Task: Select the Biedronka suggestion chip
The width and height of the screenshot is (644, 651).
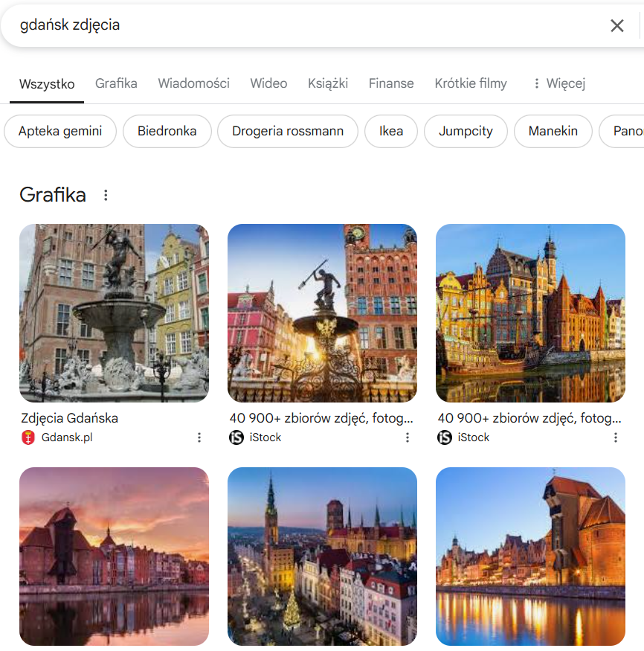Action: tap(167, 131)
